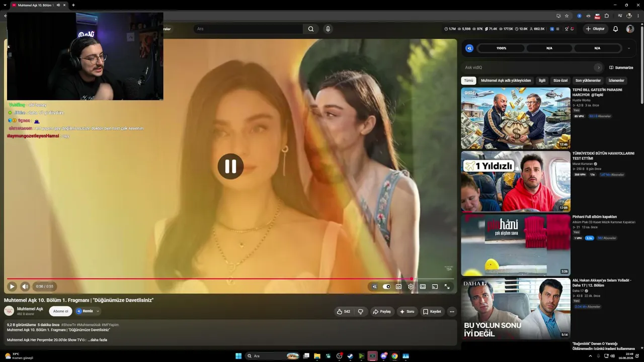Expand the dropdown arrow next to Remix

98,311
